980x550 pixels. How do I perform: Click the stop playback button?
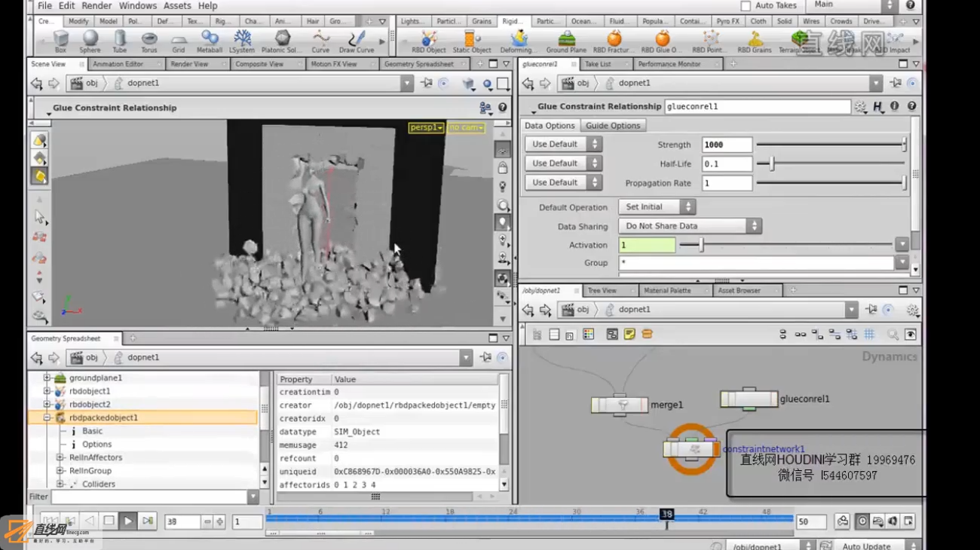[109, 521]
